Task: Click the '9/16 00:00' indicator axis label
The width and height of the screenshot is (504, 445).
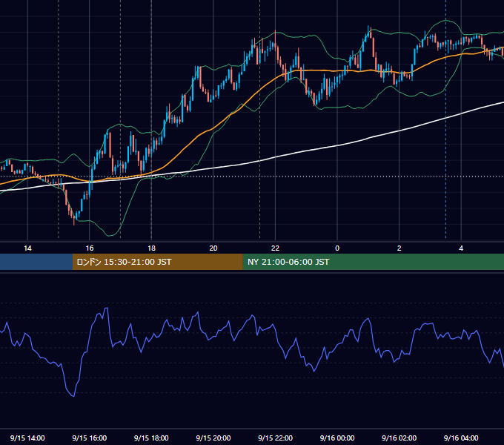Action: click(x=337, y=438)
